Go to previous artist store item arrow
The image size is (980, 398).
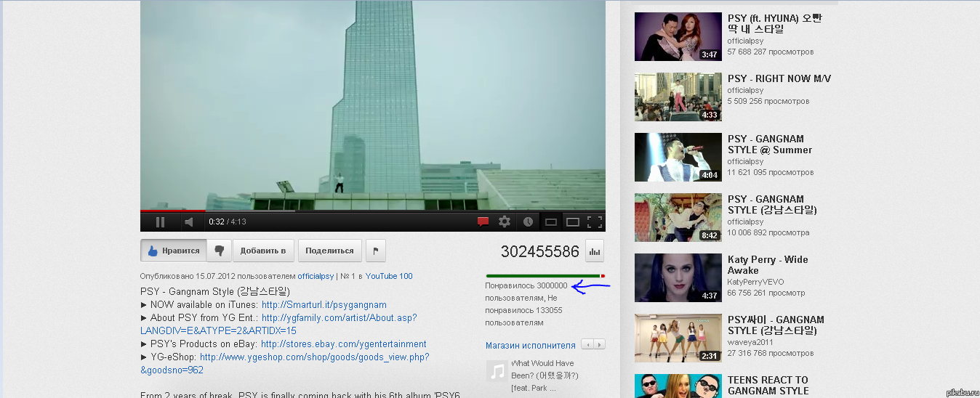(x=588, y=344)
